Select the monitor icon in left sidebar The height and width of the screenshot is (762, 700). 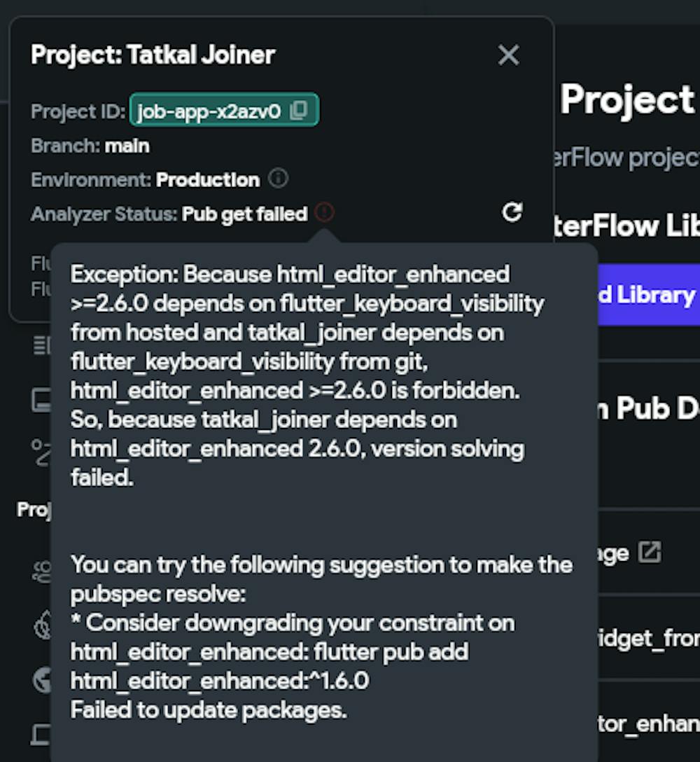(41, 401)
